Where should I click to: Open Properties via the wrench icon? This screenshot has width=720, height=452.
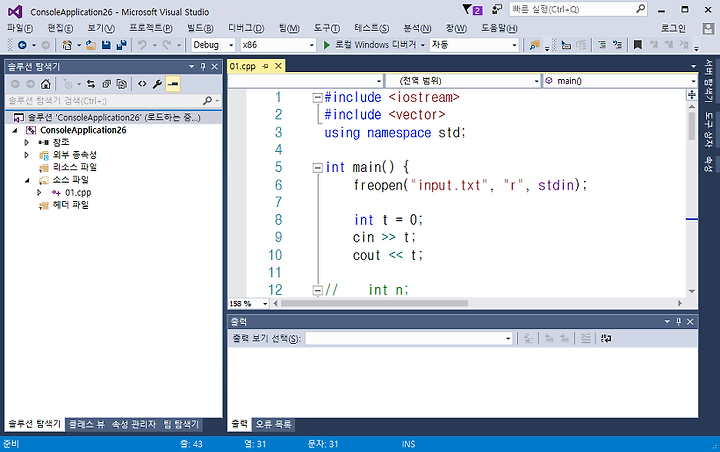pyautogui.click(x=158, y=84)
